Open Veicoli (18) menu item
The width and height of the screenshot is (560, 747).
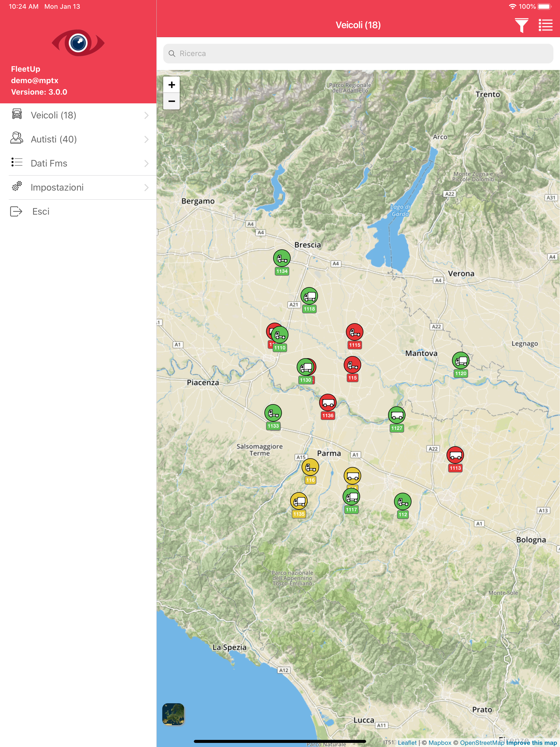(78, 115)
